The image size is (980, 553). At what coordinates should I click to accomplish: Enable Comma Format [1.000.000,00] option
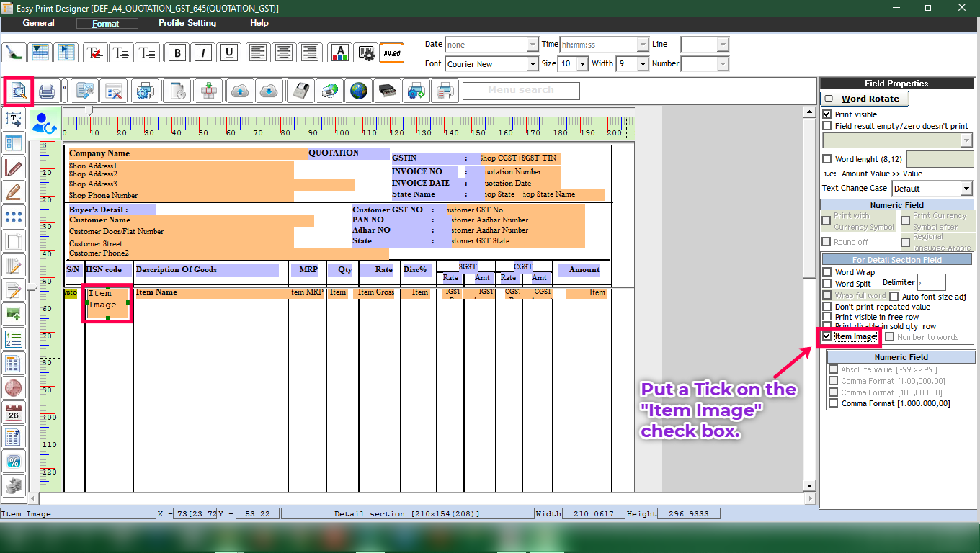[x=834, y=403]
